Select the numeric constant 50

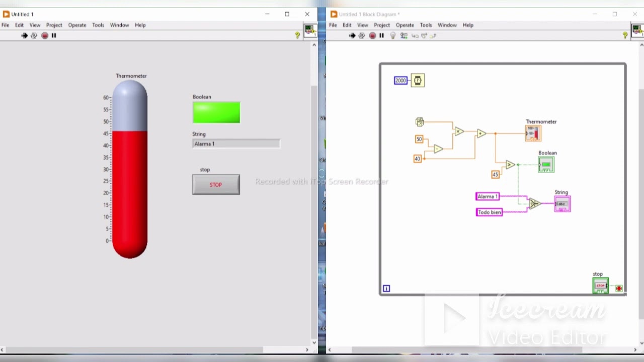click(419, 139)
